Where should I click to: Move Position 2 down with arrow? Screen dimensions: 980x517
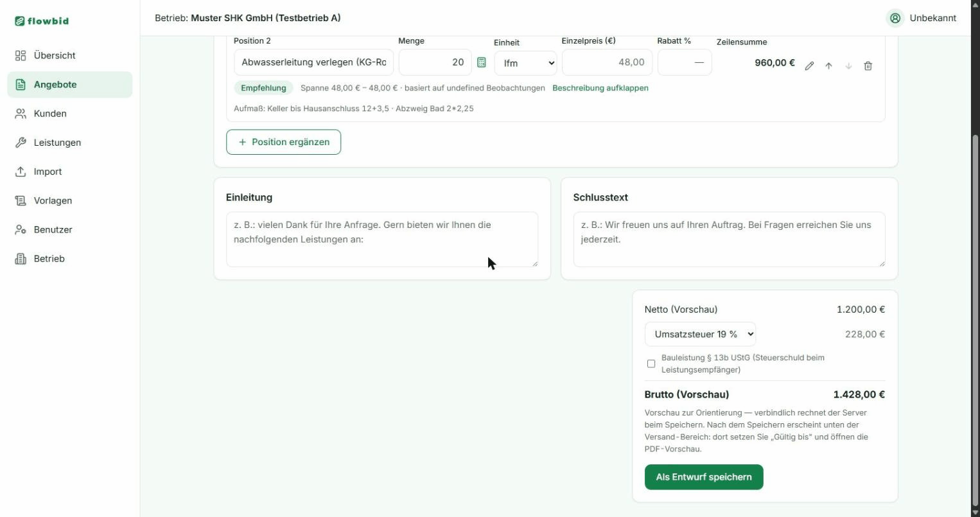tap(848, 66)
